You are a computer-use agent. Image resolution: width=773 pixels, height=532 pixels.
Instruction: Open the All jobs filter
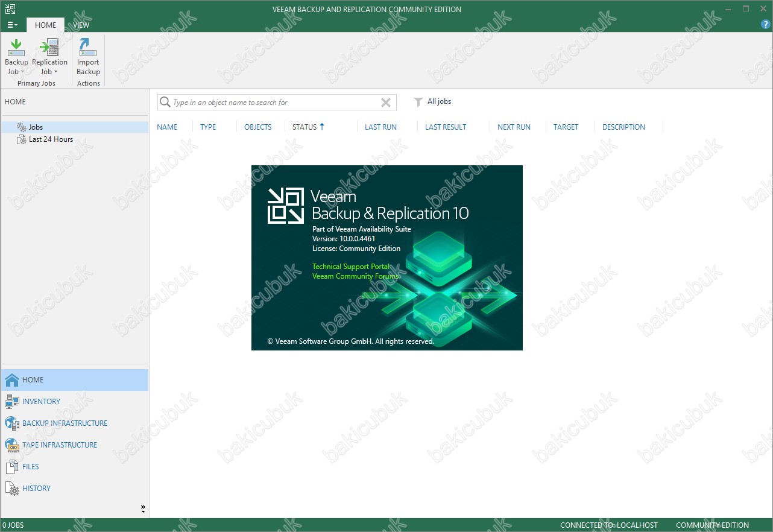pyautogui.click(x=439, y=101)
